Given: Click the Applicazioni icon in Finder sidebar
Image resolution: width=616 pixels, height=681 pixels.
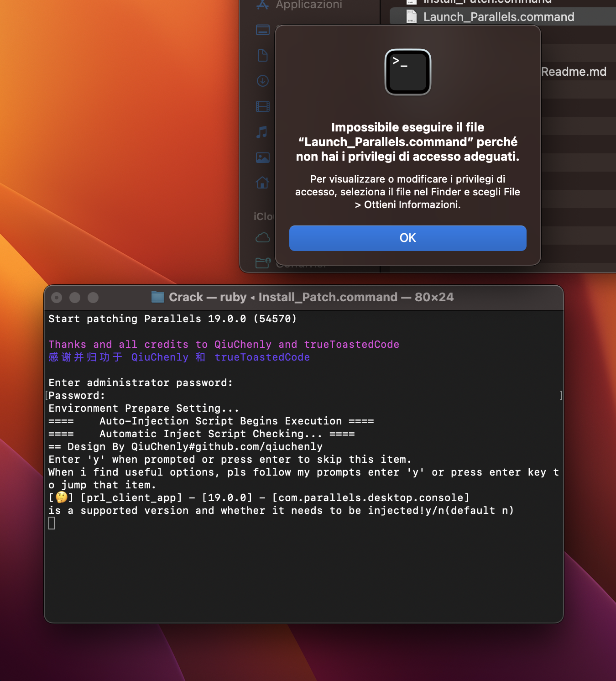Looking at the screenshot, I should (262, 5).
